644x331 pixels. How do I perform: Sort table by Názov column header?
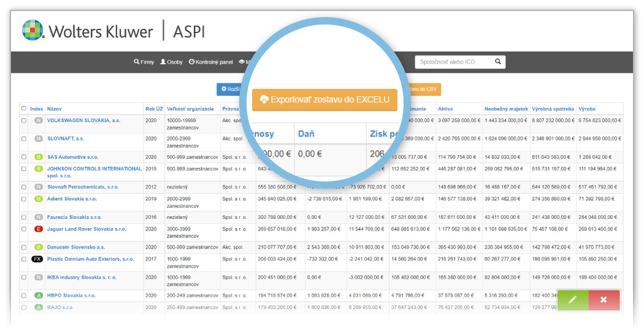[54, 109]
